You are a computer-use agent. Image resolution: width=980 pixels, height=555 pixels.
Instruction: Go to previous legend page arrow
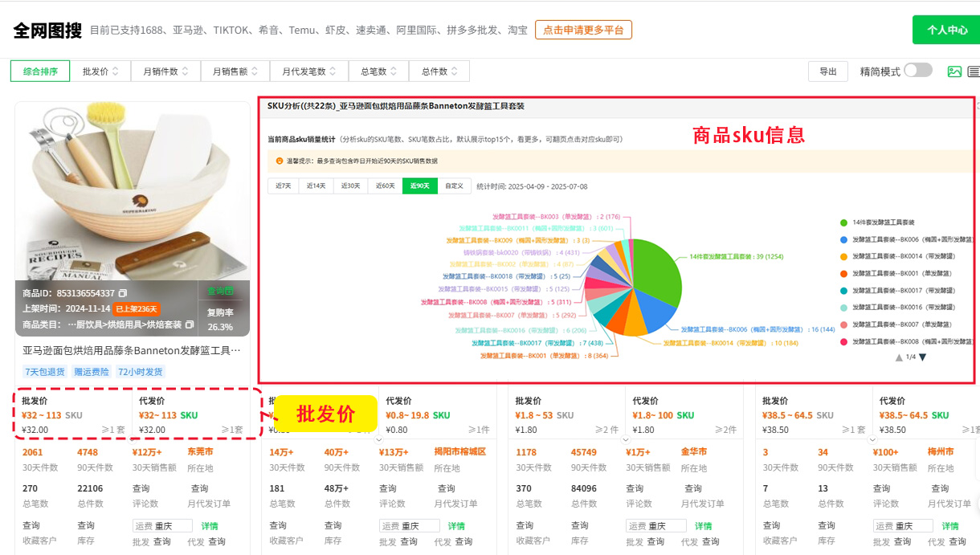pyautogui.click(x=899, y=357)
